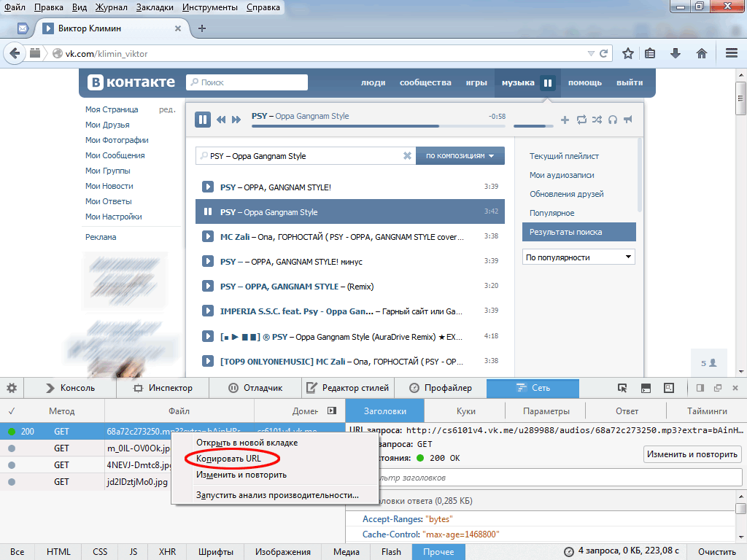Toggle repeat mode in audio player
This screenshot has width=747, height=560.
(x=581, y=120)
